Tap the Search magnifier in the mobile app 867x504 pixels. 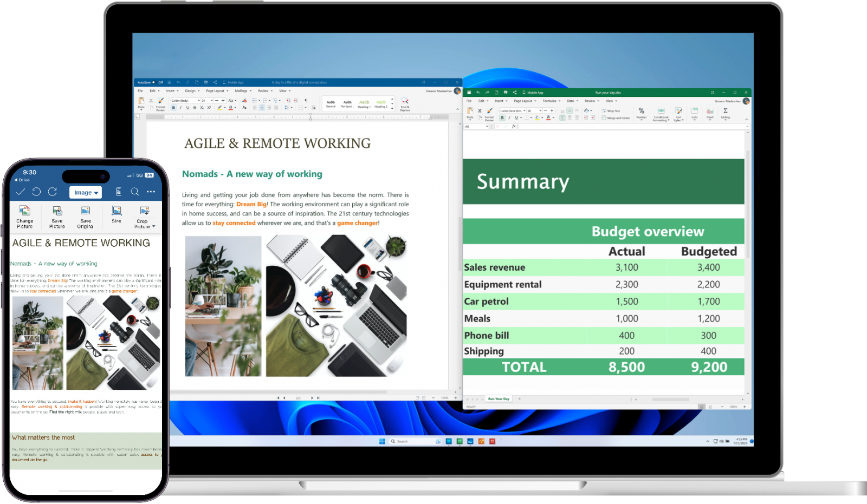pyautogui.click(x=134, y=192)
